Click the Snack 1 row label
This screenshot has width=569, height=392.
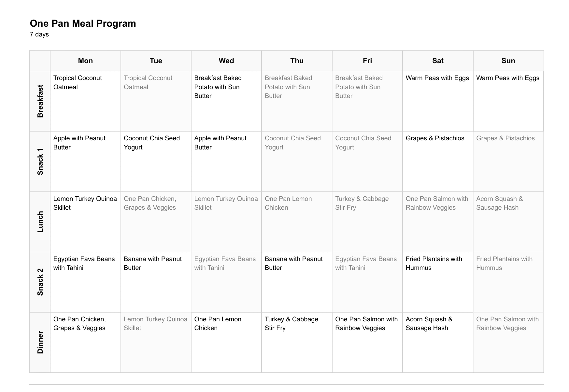40,161
